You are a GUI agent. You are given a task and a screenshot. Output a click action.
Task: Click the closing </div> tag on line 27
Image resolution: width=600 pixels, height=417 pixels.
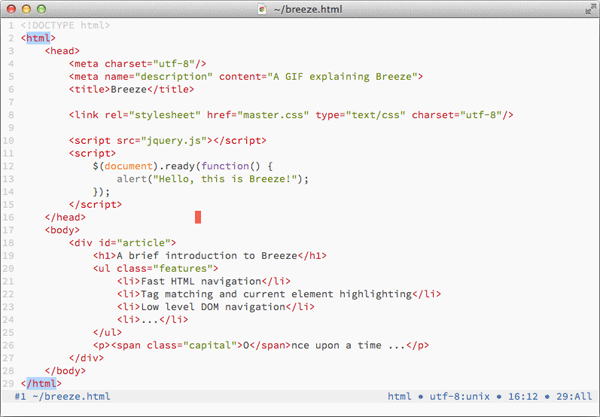click(86, 358)
